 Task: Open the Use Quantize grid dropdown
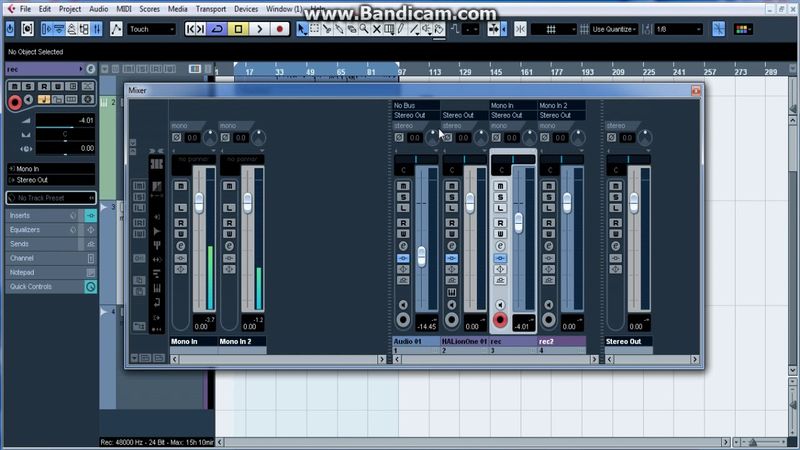coord(614,29)
